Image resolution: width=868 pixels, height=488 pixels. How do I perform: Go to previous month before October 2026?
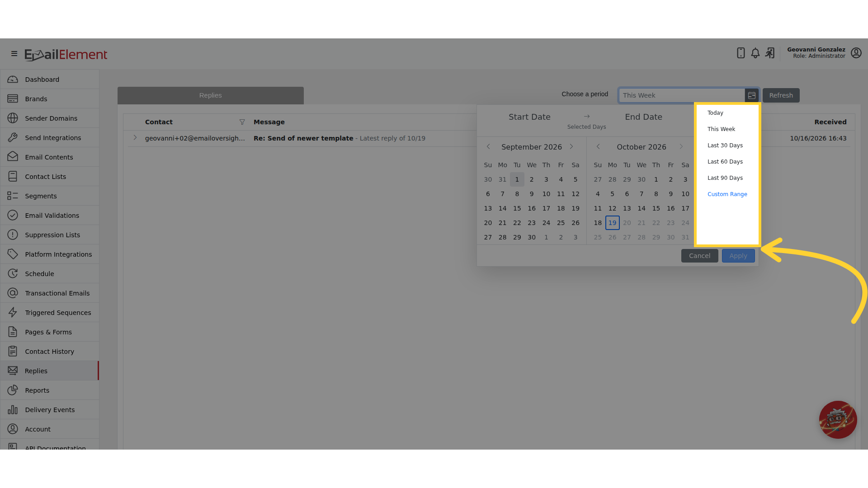598,147
